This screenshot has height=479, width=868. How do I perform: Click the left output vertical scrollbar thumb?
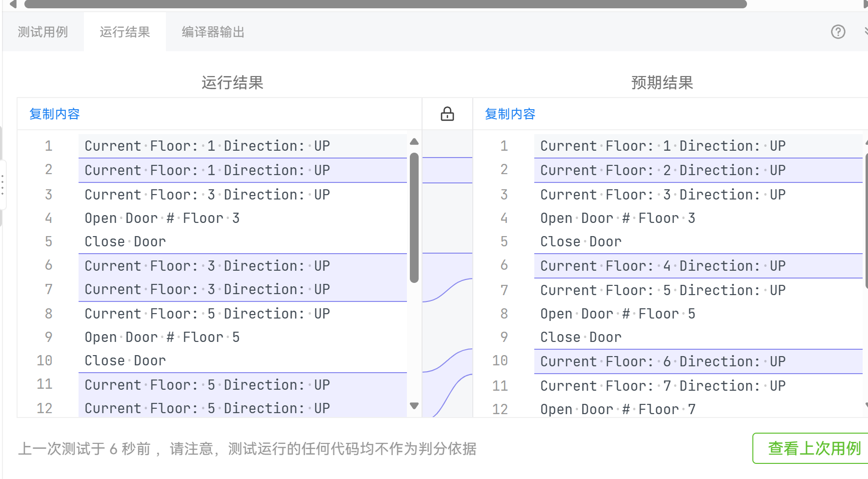pyautogui.click(x=414, y=218)
